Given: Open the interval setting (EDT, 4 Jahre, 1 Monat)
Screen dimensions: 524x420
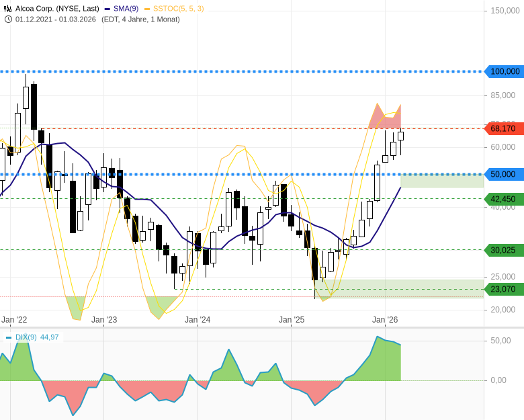Looking at the screenshot, I should 140,19.
